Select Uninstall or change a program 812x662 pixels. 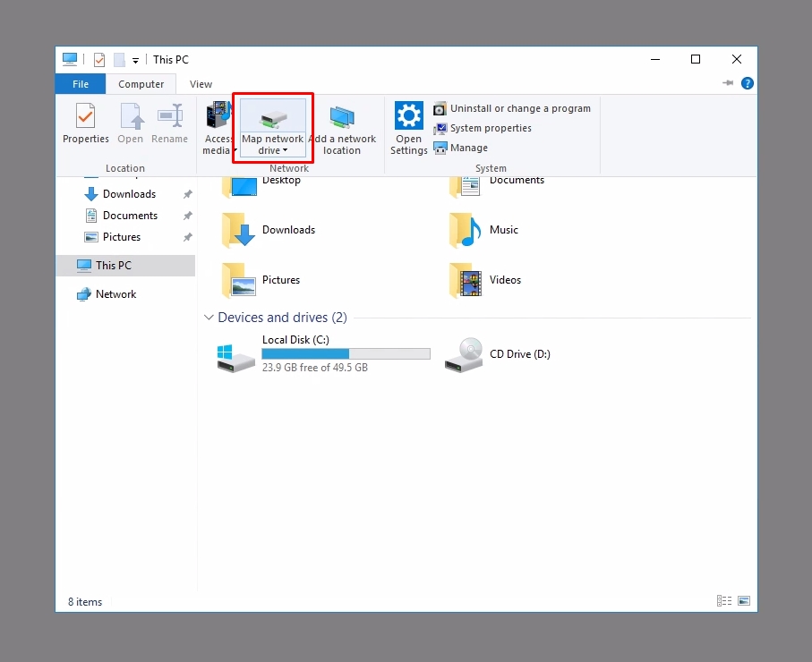coord(512,109)
